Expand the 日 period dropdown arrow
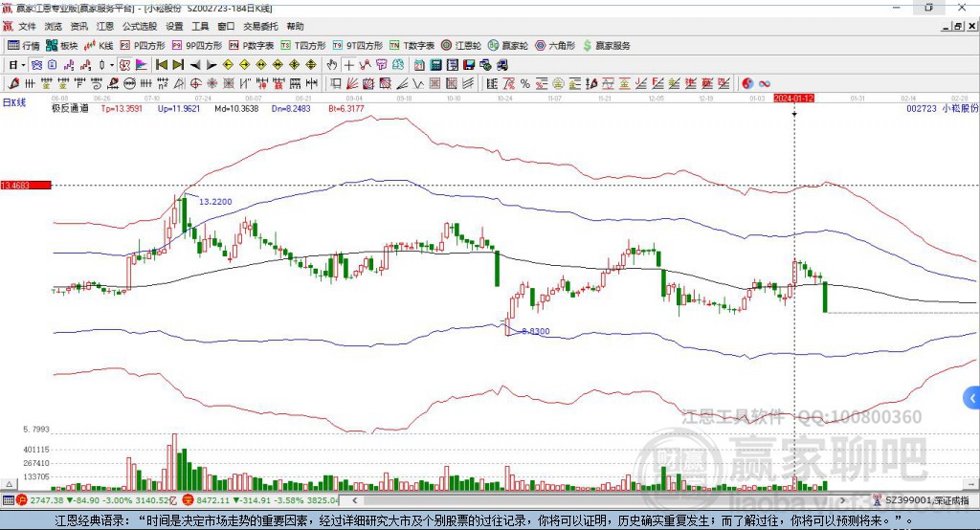Viewport: 980px width, 530px height. (23, 65)
